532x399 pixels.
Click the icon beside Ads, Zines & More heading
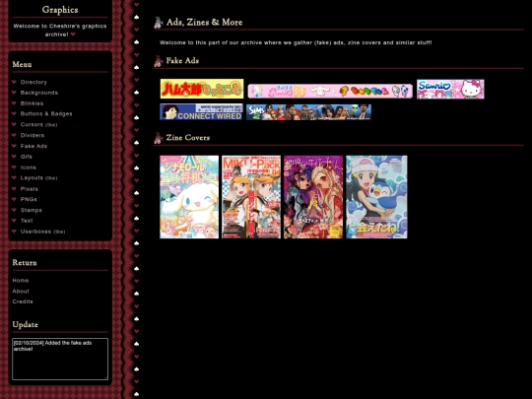158,23
